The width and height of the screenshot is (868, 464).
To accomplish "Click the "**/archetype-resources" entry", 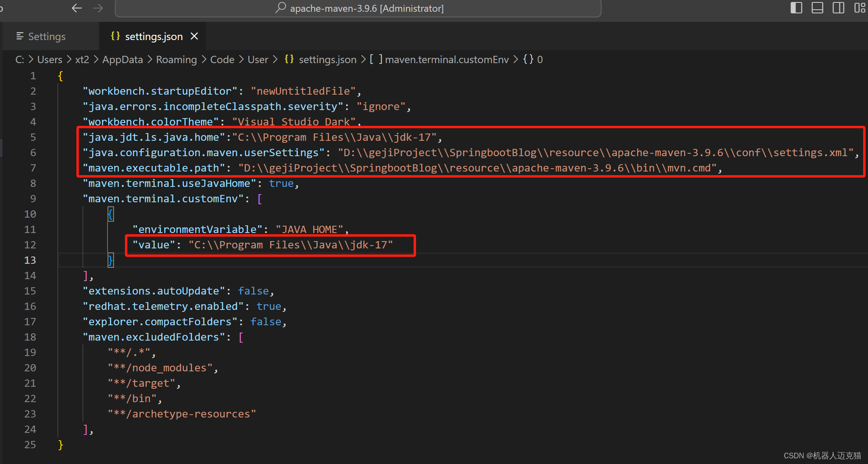I will pyautogui.click(x=182, y=414).
